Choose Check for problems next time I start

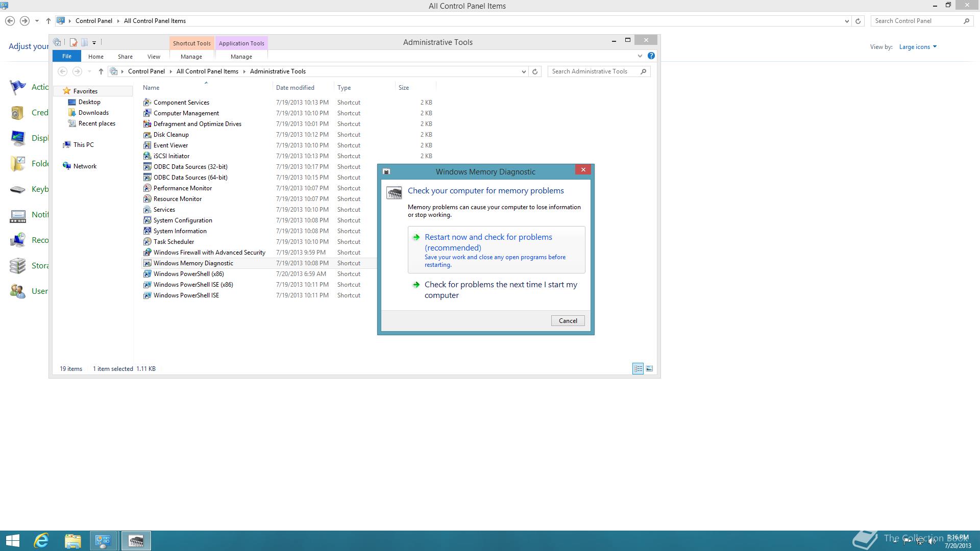(496, 290)
